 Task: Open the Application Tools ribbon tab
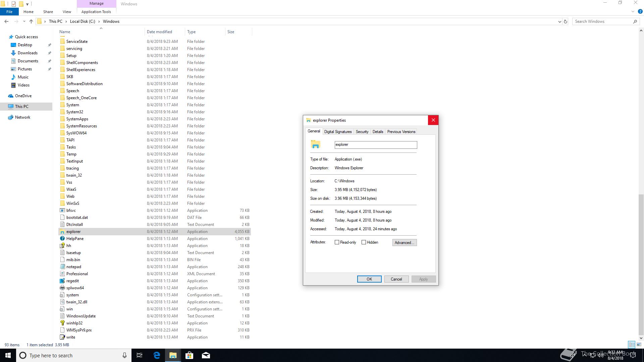(96, 12)
